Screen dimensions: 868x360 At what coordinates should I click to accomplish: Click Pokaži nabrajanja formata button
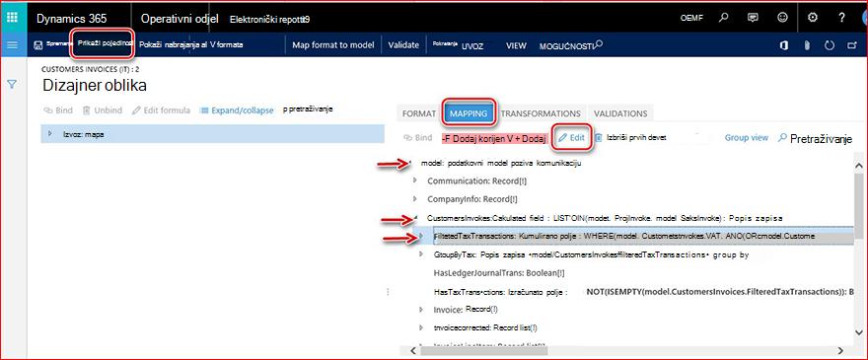coord(191,44)
